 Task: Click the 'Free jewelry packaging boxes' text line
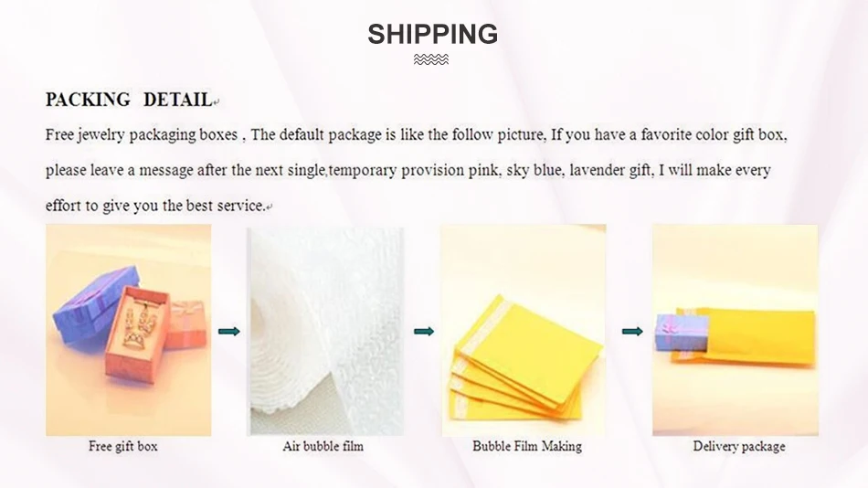[x=417, y=135]
